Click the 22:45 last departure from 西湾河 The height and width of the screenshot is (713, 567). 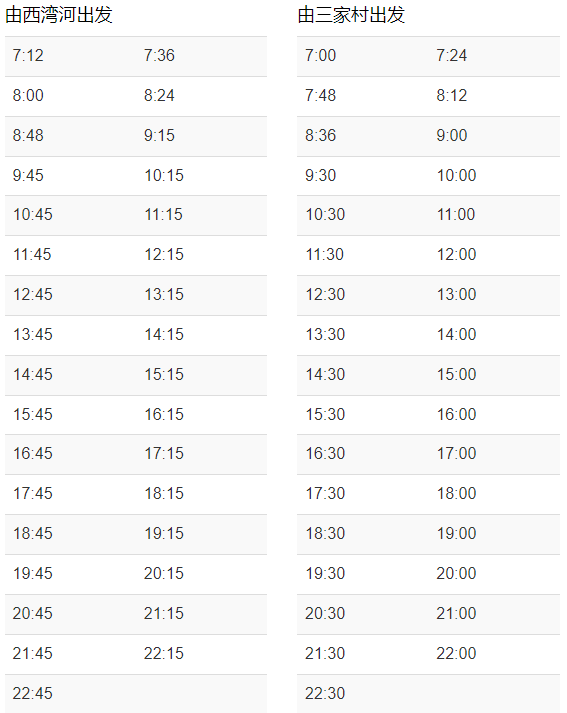point(33,693)
